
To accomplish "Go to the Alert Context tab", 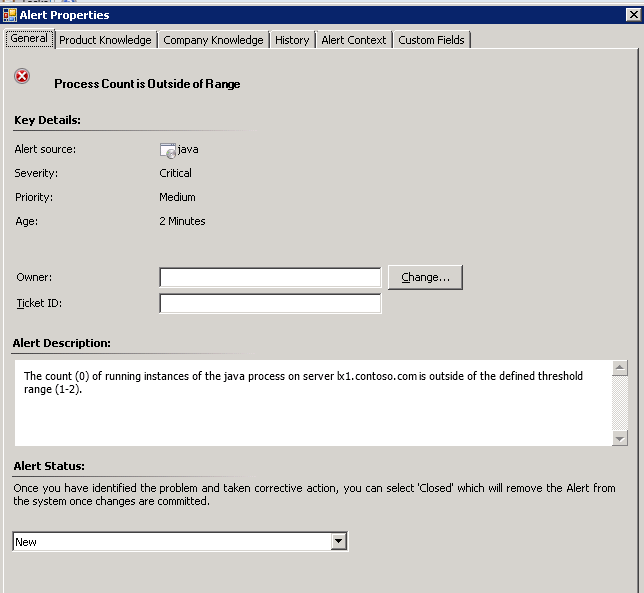I will (x=354, y=40).
